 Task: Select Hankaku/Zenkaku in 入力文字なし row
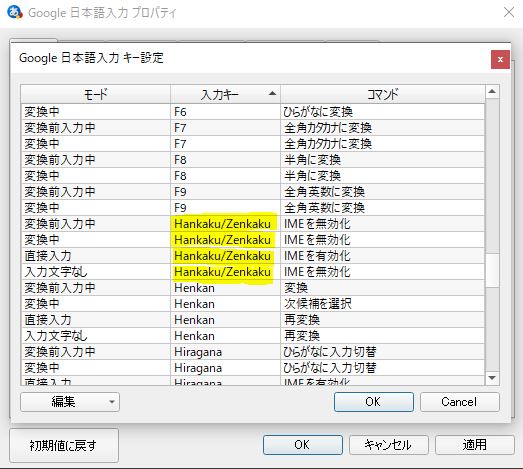tap(225, 272)
